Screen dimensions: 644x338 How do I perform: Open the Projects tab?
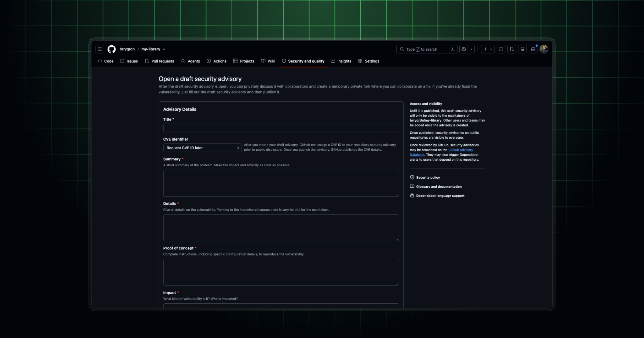(x=244, y=61)
